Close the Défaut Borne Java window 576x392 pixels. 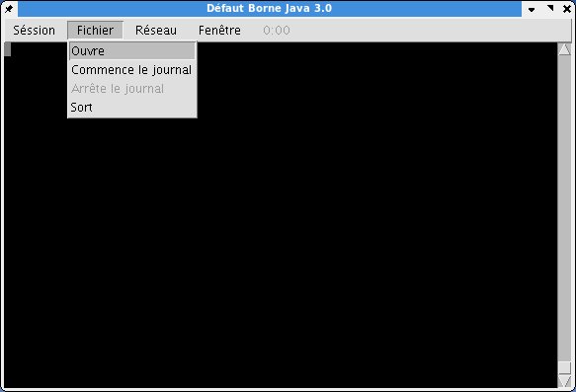pos(567,9)
